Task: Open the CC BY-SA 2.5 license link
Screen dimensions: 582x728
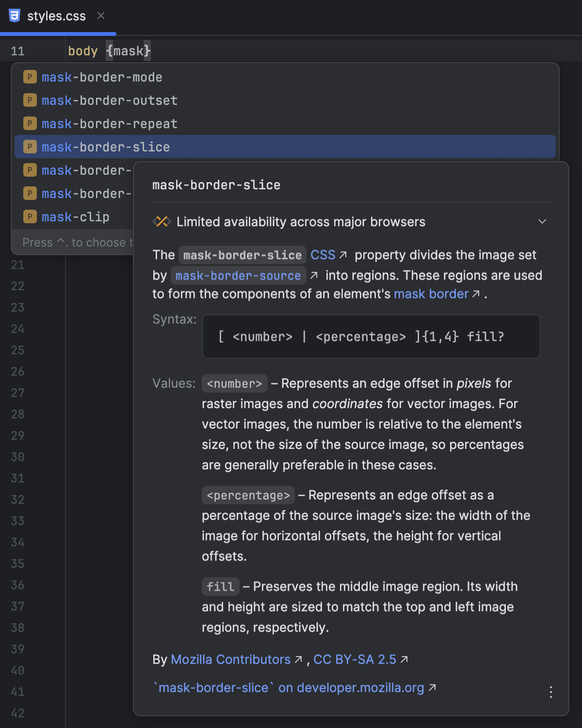Action: point(355,659)
